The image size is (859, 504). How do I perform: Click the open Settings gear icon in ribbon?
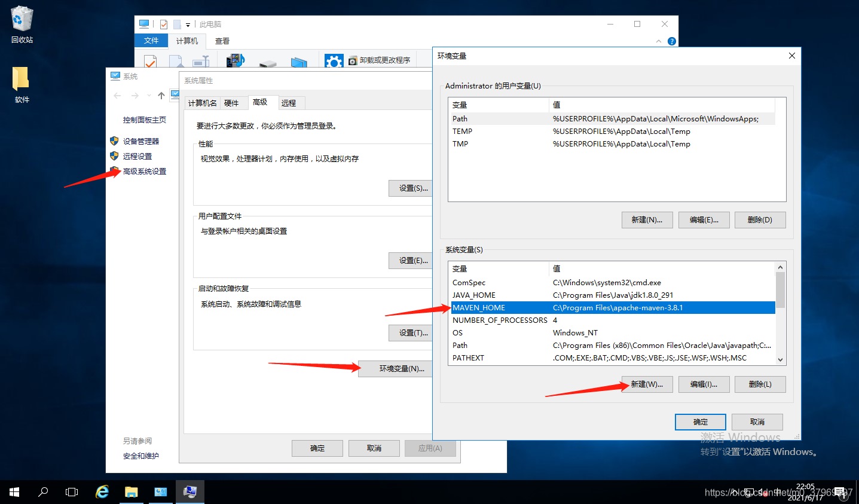tap(334, 61)
